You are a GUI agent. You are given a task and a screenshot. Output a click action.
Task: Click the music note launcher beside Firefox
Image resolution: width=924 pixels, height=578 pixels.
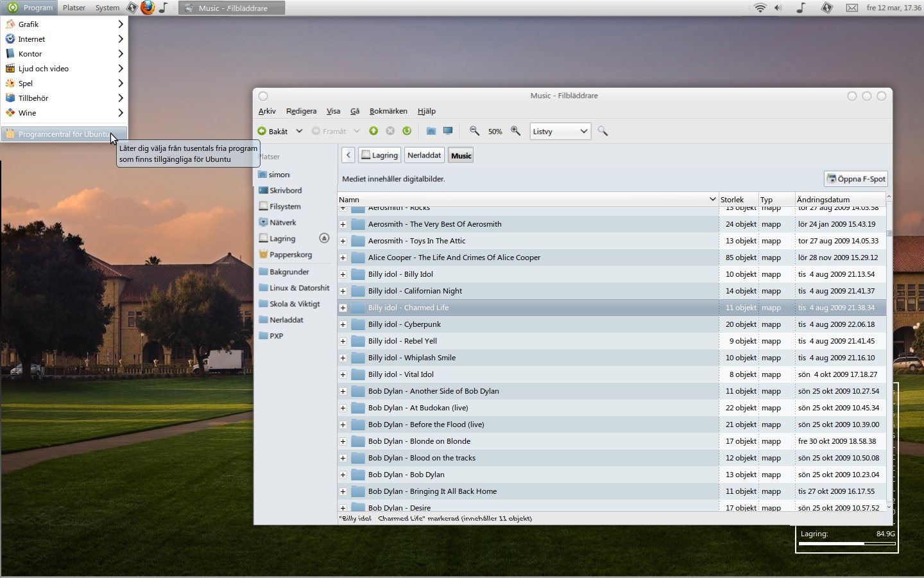tap(164, 8)
